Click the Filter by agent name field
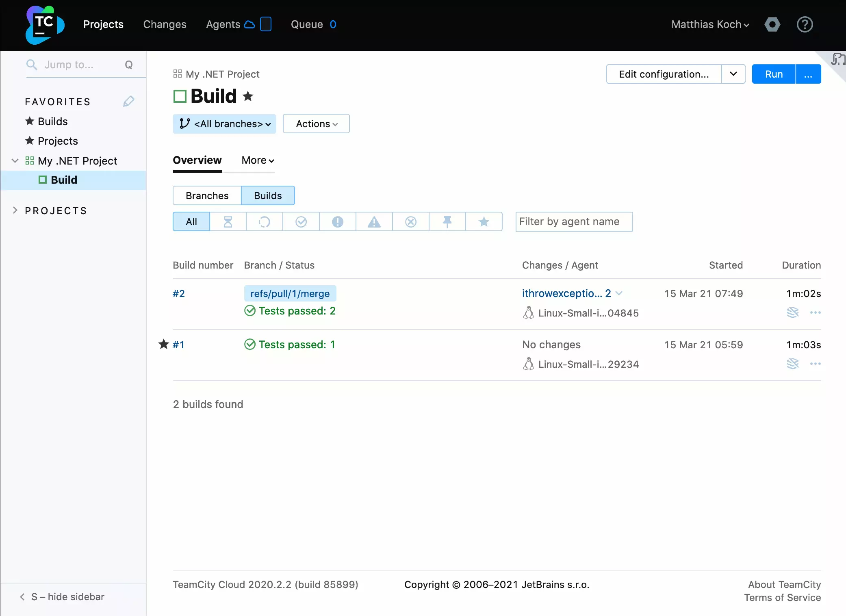 (x=573, y=222)
